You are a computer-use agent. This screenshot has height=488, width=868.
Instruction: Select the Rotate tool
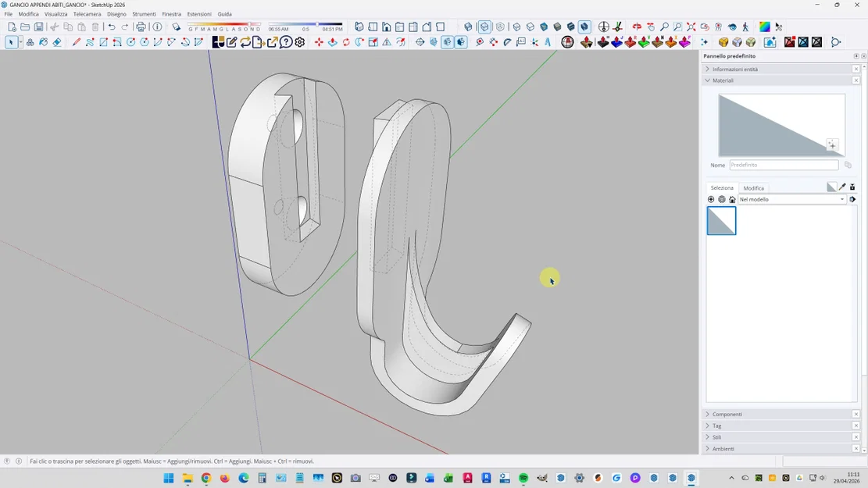click(346, 42)
